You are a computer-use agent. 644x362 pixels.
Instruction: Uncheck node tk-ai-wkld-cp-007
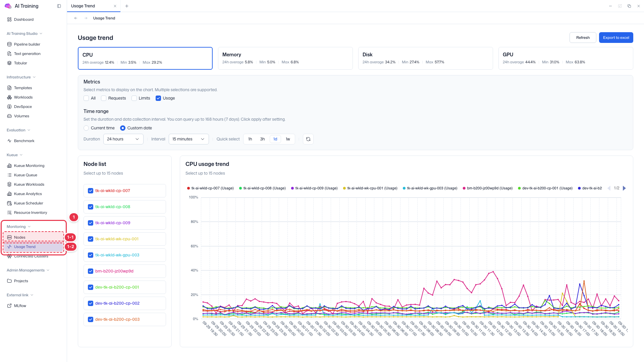click(x=91, y=191)
